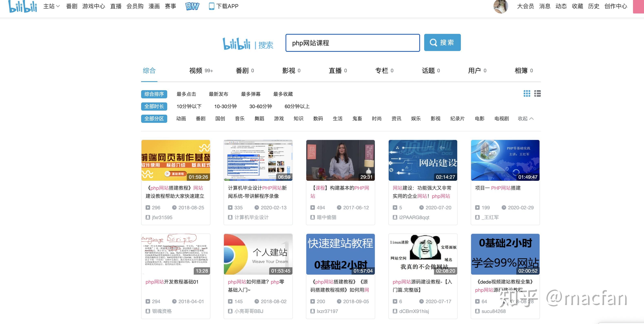Switch to grid view layout icon

pyautogui.click(x=527, y=94)
